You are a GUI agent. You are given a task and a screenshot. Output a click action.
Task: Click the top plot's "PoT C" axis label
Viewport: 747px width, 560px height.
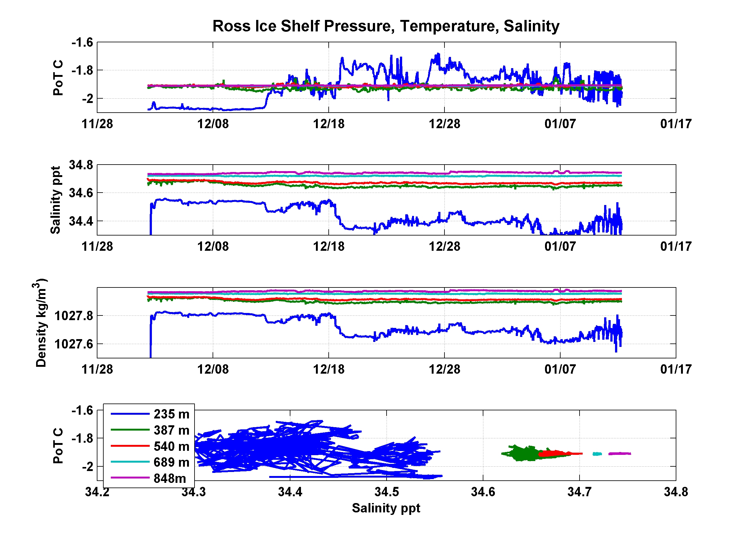tap(58, 78)
